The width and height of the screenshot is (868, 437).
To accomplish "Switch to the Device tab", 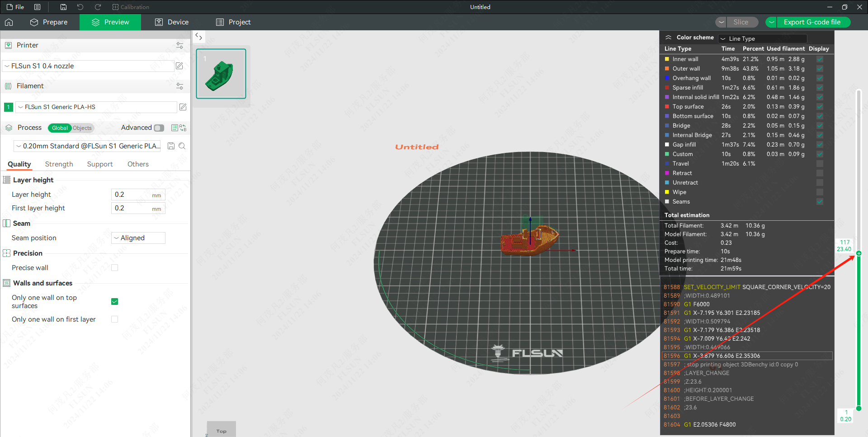I will [x=172, y=22].
